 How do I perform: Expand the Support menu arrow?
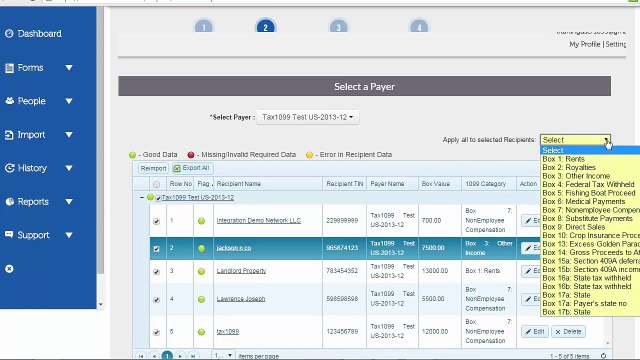tap(69, 235)
